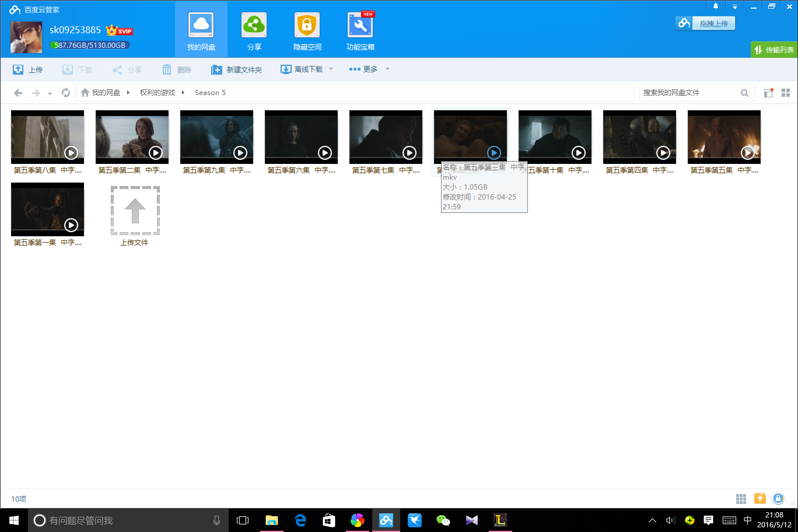Play the 第五季第四集 video
This screenshot has height=532, width=798.
click(x=663, y=153)
